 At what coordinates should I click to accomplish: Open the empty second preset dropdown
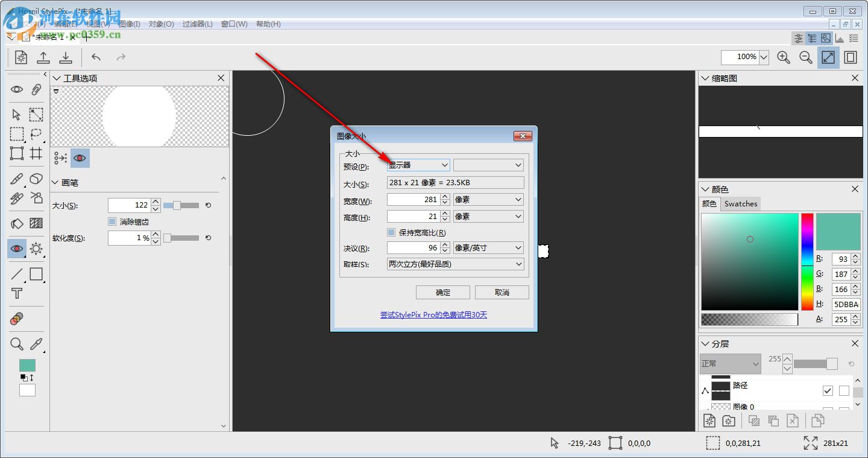[x=488, y=165]
